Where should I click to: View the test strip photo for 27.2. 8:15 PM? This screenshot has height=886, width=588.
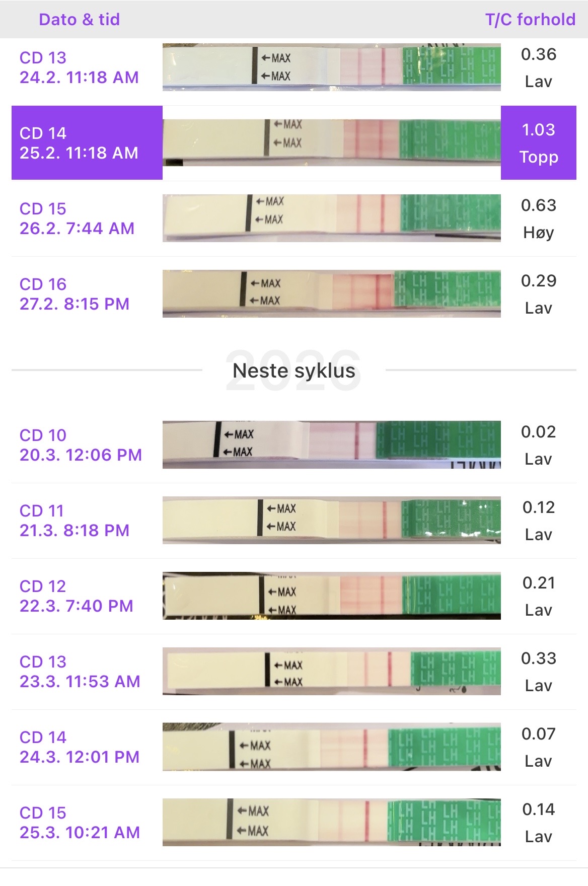(x=331, y=293)
